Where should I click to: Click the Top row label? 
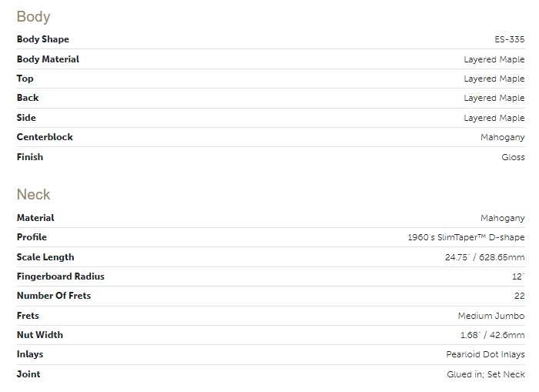24,79
